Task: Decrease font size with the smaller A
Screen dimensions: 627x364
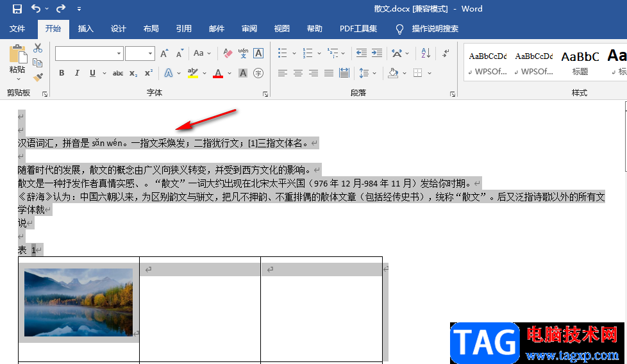Action: [180, 54]
